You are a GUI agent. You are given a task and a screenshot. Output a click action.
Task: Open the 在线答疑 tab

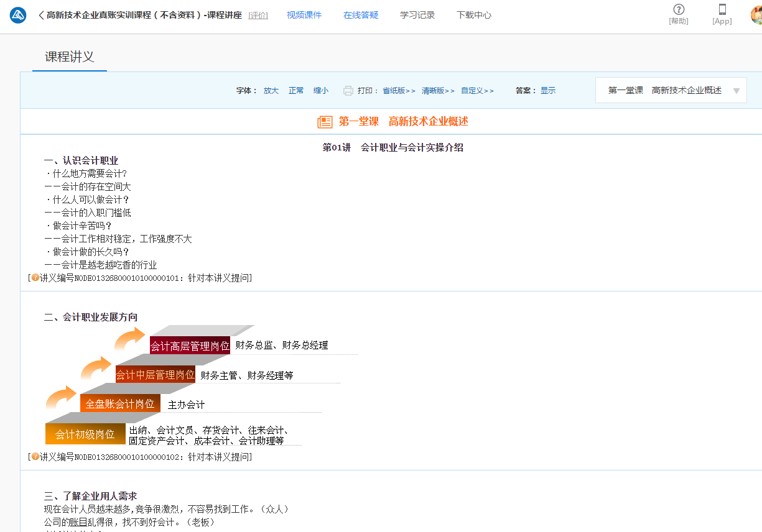pyautogui.click(x=361, y=15)
